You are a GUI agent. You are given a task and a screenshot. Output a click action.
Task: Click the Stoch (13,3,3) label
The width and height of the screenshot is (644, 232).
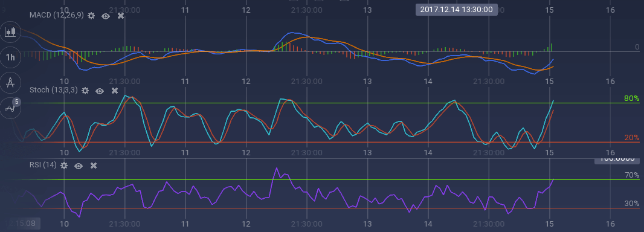tap(53, 90)
